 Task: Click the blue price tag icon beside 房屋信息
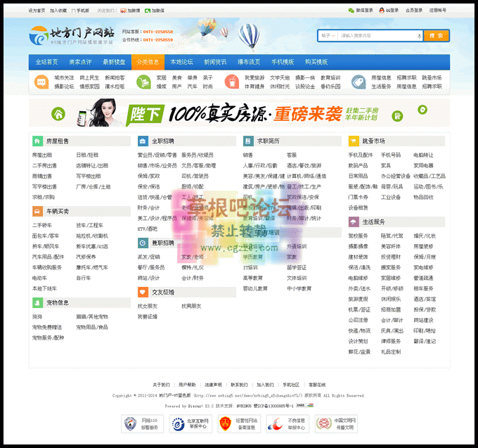click(x=358, y=82)
